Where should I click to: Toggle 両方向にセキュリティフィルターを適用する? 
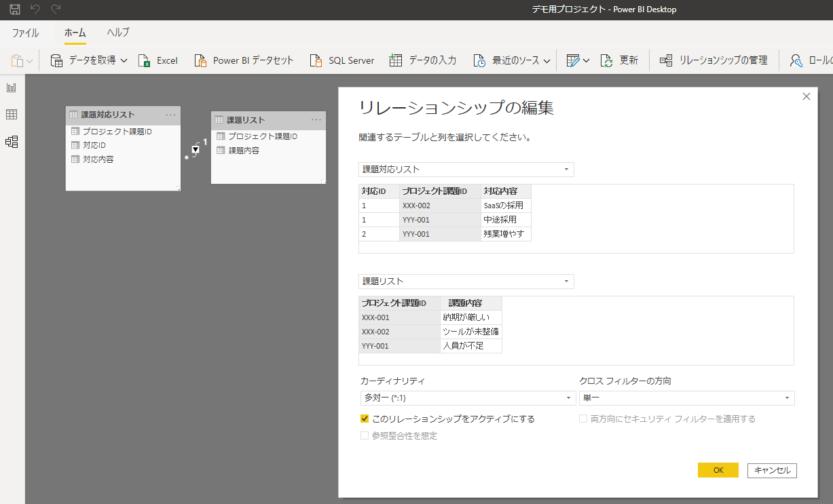tap(582, 419)
